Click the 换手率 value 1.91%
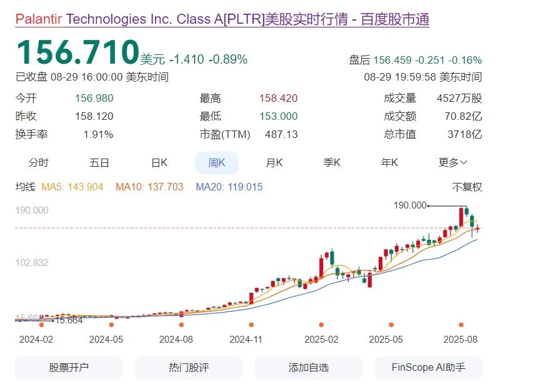 tap(98, 134)
